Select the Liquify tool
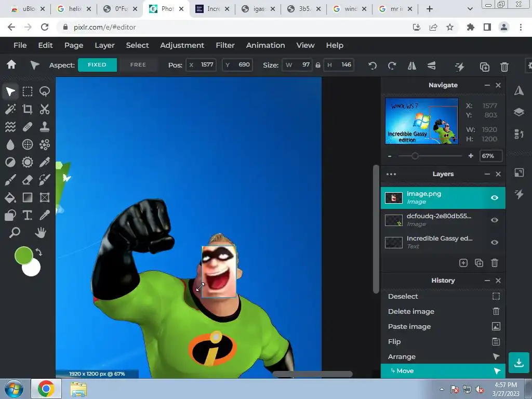This screenshot has height=399, width=532. (x=10, y=127)
